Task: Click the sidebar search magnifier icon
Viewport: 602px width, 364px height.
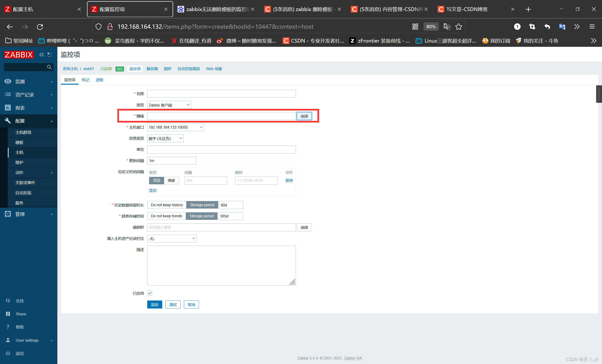Action: 49,67
